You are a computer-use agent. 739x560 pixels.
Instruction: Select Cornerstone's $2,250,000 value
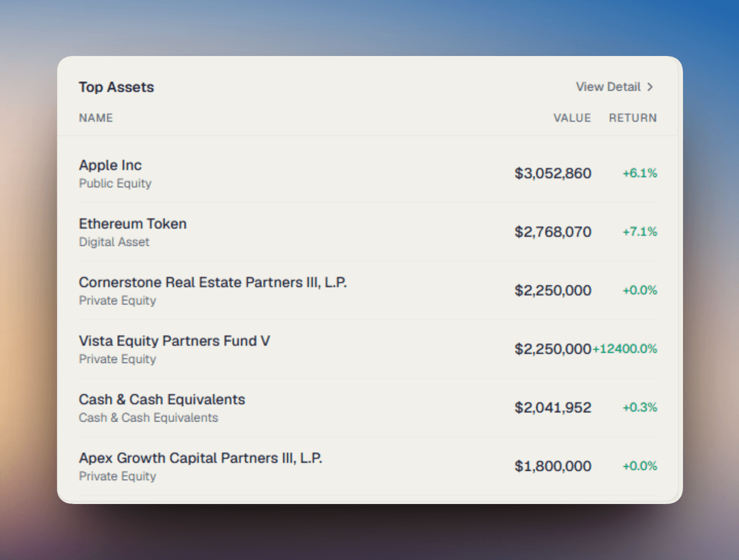(x=553, y=290)
